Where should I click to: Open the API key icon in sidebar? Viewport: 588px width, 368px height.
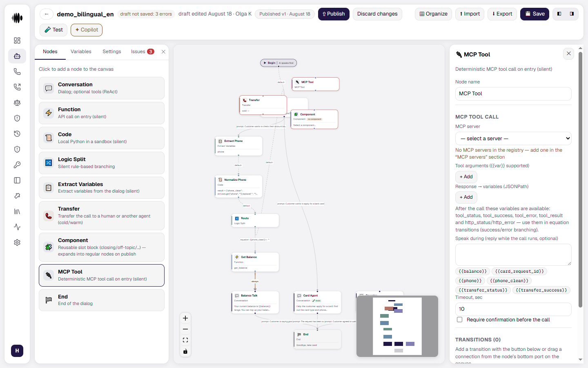17,165
